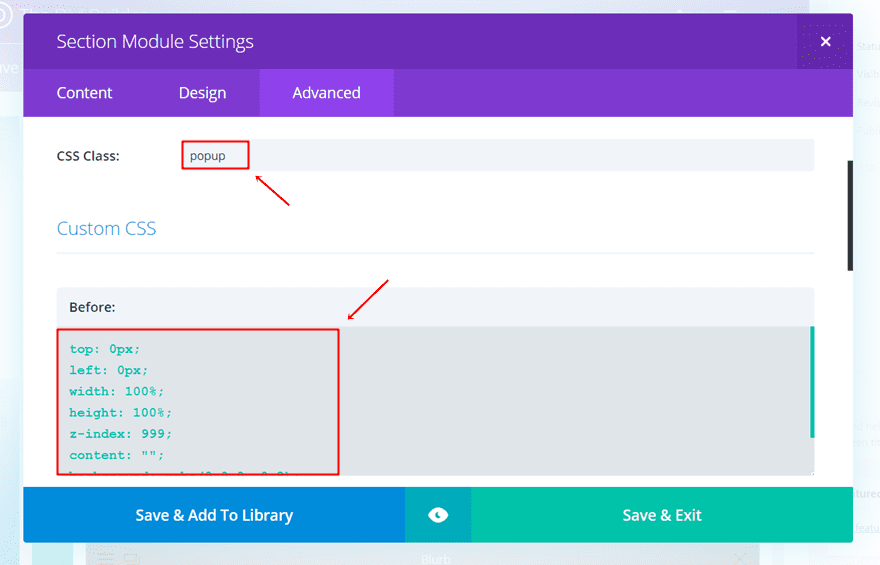The width and height of the screenshot is (880, 565).
Task: Click the Save & Exit button
Action: click(662, 515)
